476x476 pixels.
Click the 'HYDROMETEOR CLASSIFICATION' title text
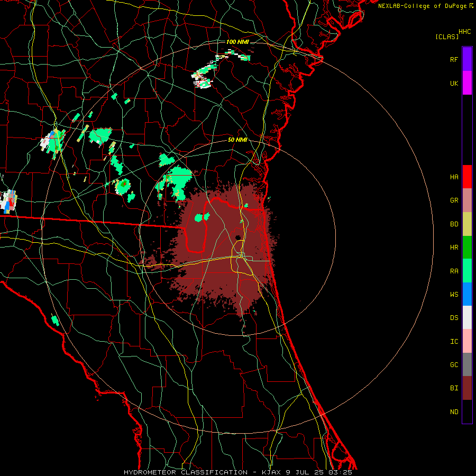click(x=186, y=472)
